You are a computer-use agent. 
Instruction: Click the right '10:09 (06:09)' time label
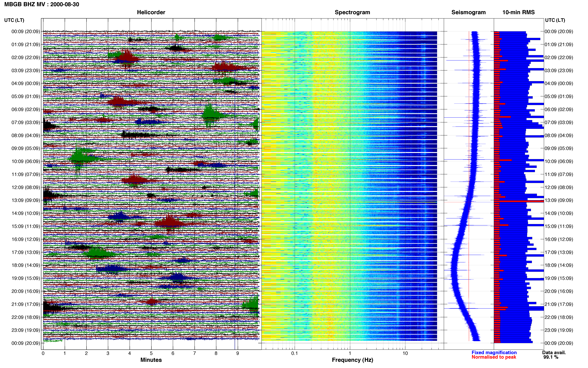coord(559,161)
